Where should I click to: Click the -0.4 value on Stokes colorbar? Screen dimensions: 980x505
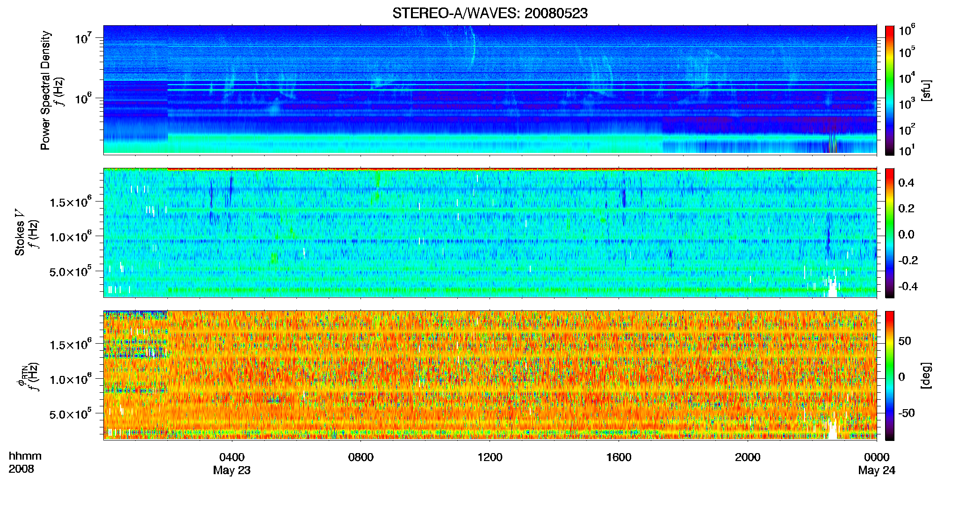(x=908, y=287)
